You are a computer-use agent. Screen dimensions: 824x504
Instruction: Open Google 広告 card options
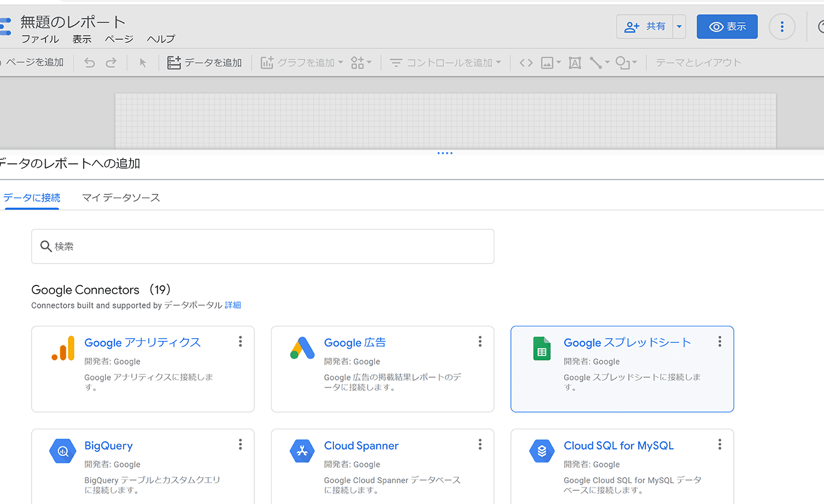480,341
